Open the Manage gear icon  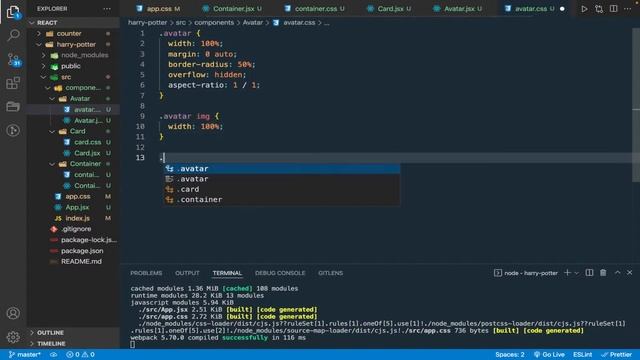tap(13, 337)
